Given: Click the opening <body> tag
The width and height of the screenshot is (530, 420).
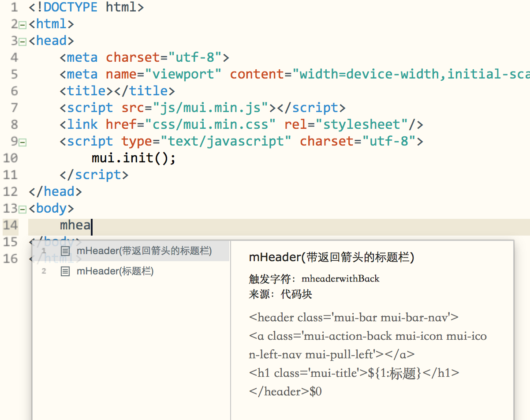Looking at the screenshot, I should pos(51,209).
